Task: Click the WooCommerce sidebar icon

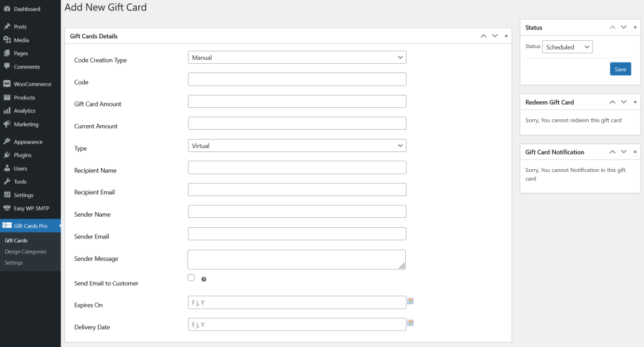Action: click(7, 84)
